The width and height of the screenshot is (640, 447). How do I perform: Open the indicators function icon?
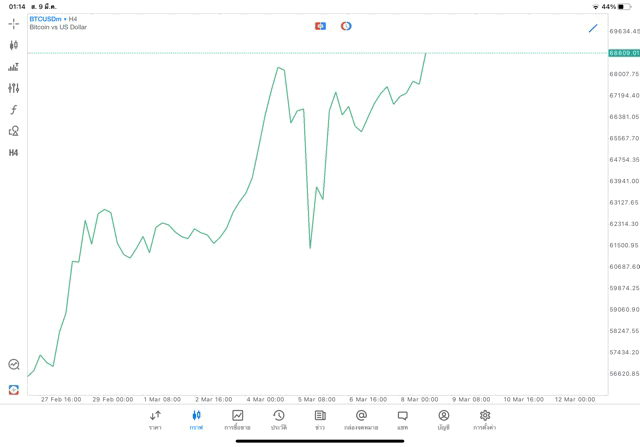(13, 110)
